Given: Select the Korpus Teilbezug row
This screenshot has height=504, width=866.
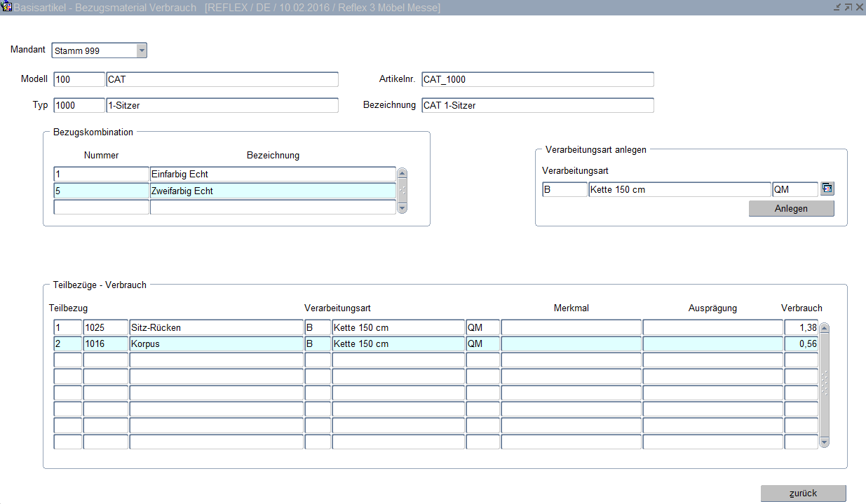Looking at the screenshot, I should 215,344.
